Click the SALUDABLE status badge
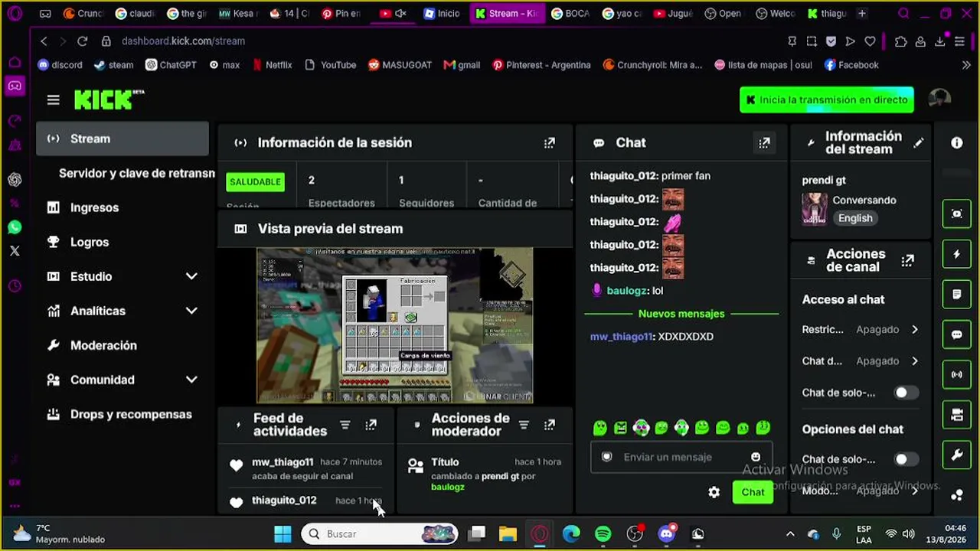The image size is (980, 551). (x=255, y=181)
